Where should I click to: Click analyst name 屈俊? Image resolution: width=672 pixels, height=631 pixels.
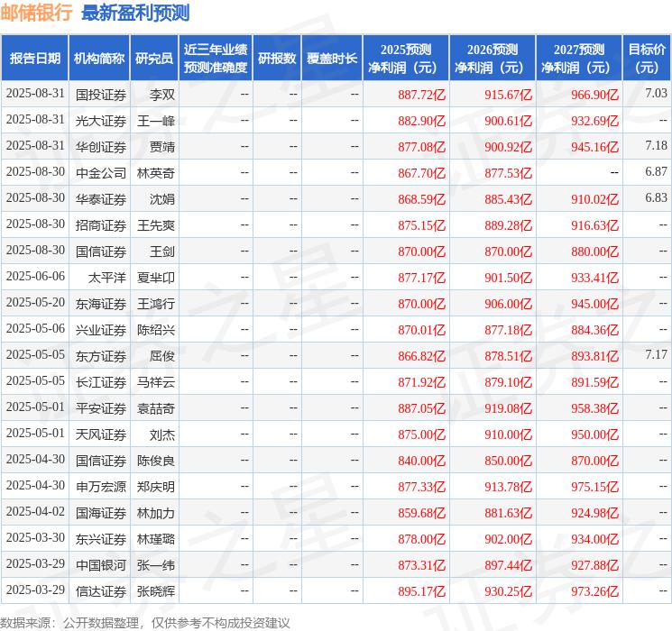coord(162,356)
